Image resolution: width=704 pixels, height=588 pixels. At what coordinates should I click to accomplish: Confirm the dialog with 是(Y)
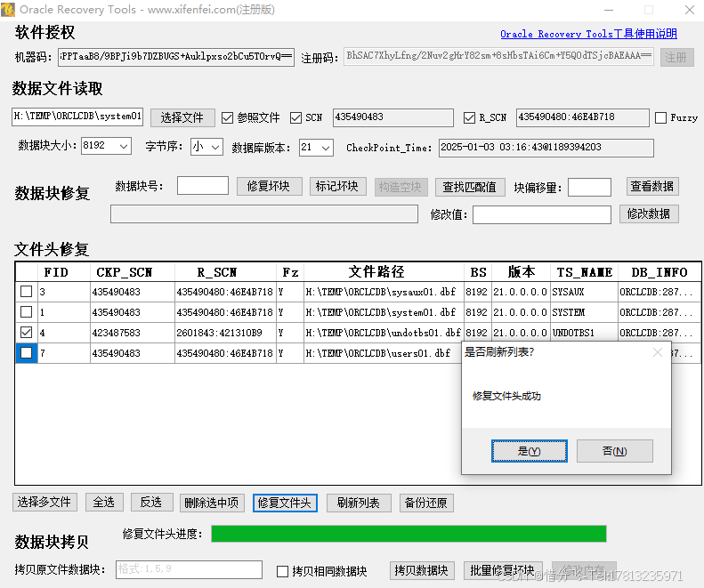[x=529, y=451]
